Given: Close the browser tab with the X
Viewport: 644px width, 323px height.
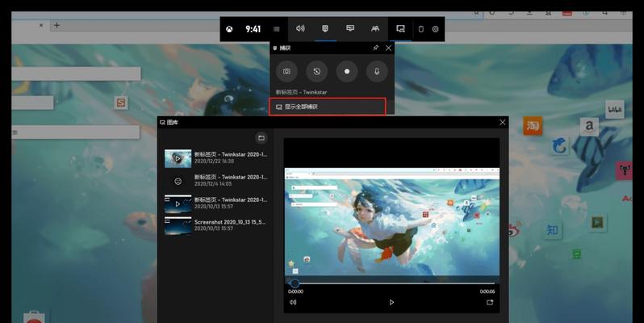Looking at the screenshot, I should coord(41,25).
